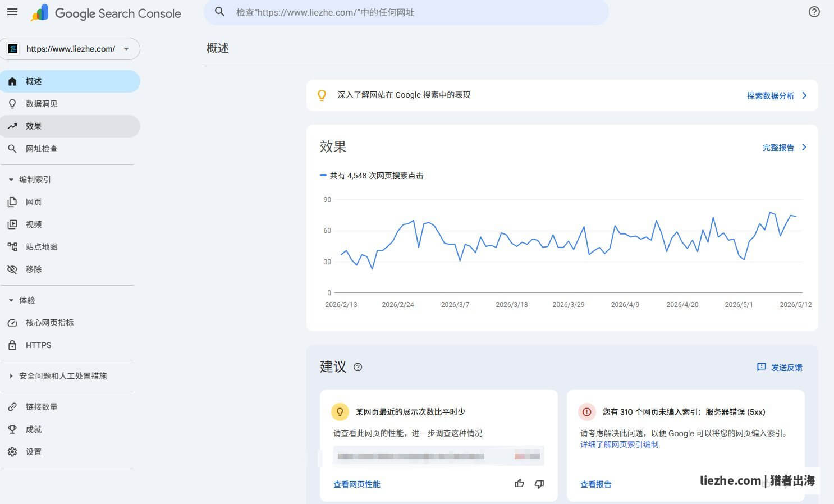Click the help icon next to 建议

358,367
